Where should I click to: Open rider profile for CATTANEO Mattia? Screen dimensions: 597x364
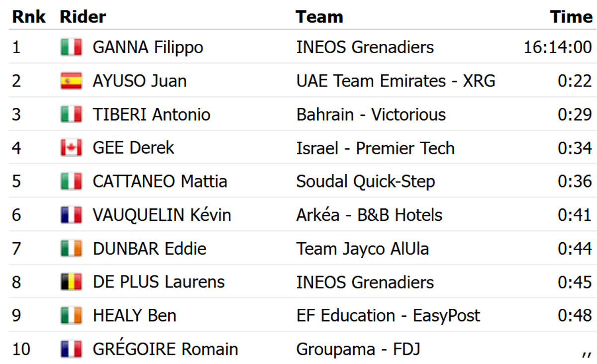tap(160, 181)
